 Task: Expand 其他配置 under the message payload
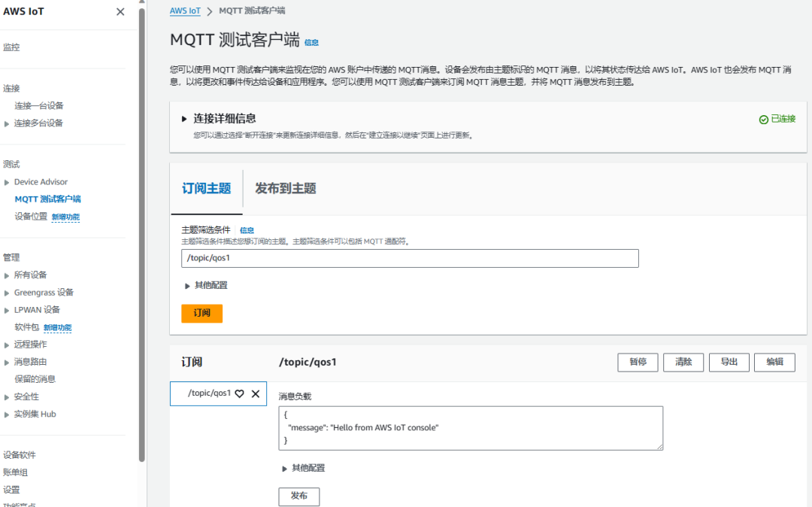tap(284, 469)
